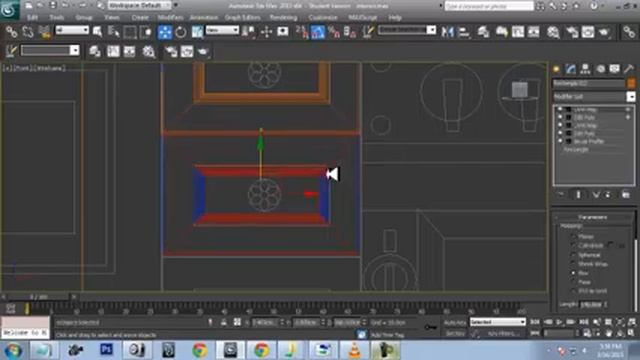This screenshot has height=360, width=640.
Task: Toggle the Keyboard Shortcut Override button
Action: pyautogui.click(x=282, y=31)
